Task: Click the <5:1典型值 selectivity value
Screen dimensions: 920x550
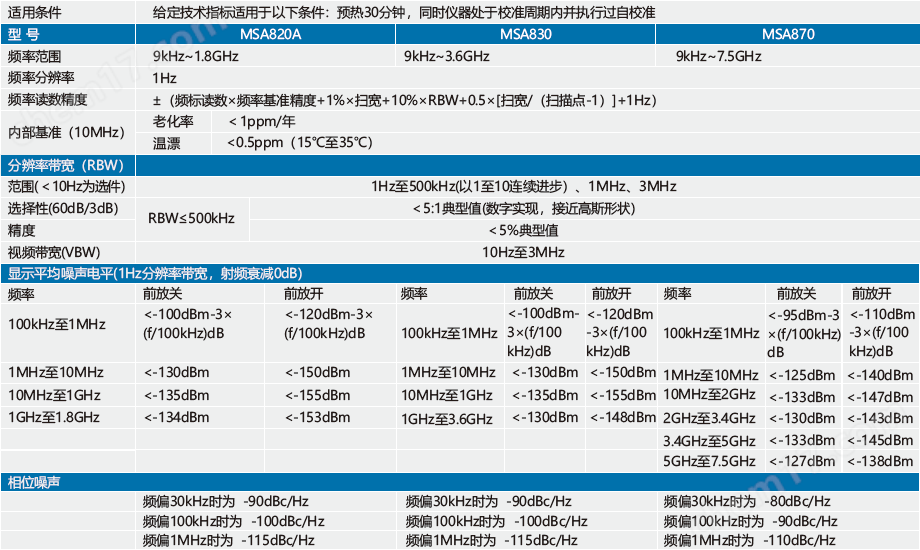Action: click(x=523, y=208)
